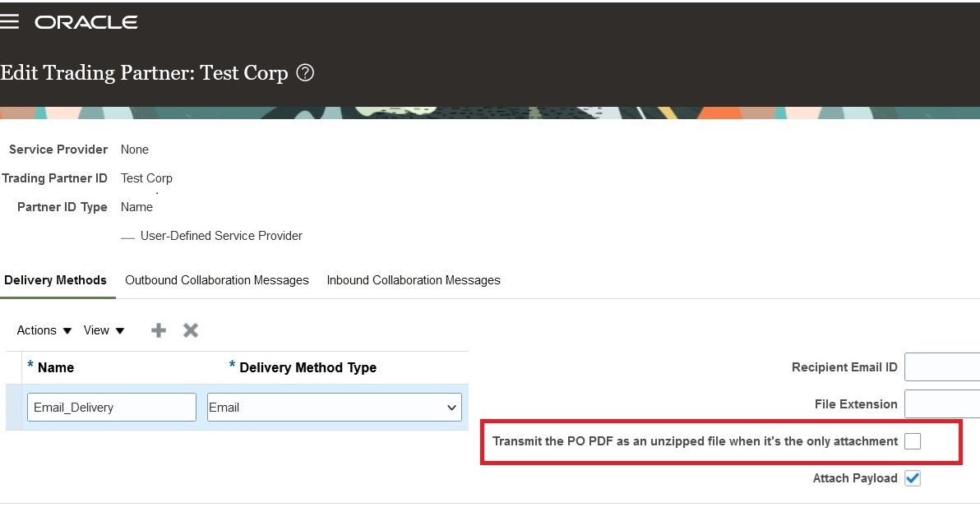Open the Delivery Method Type dropdown
Screen dimensions: 980x507
[451, 407]
